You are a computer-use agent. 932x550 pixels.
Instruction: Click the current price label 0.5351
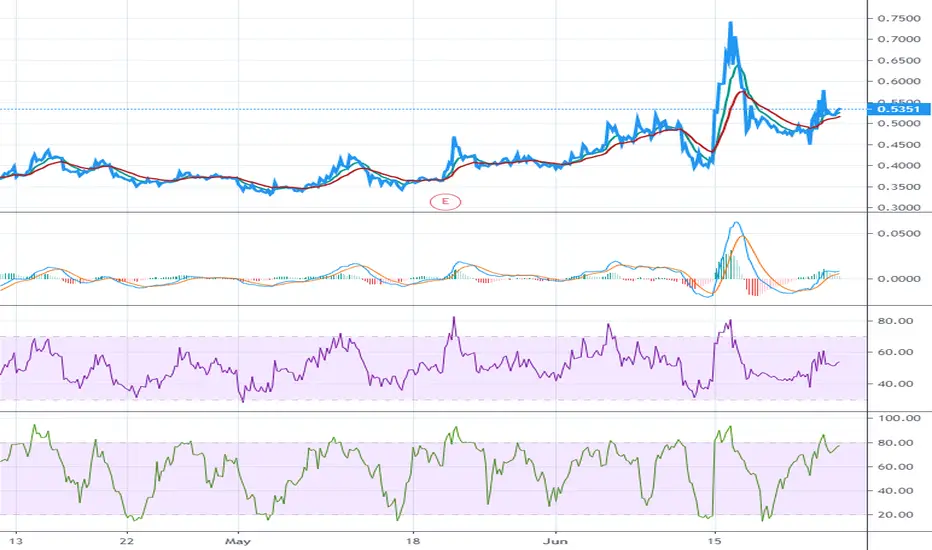click(x=898, y=109)
